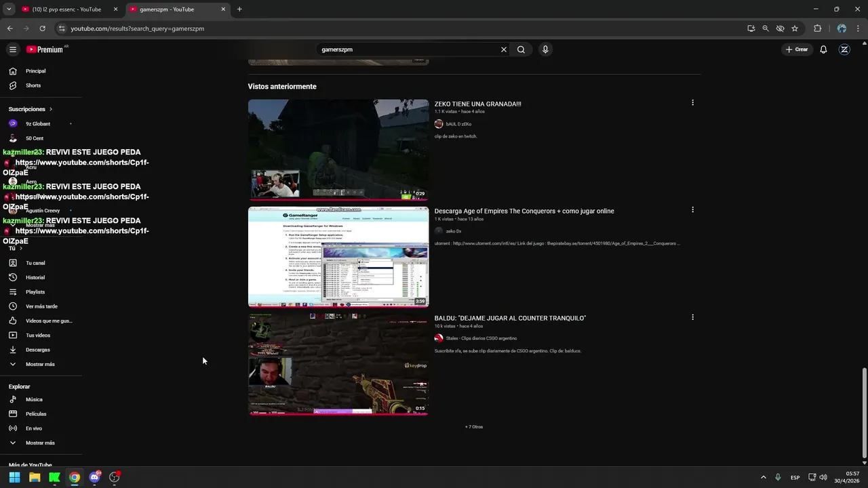Open Historial in the sidebar
The height and width of the screenshot is (488, 868).
41,277
